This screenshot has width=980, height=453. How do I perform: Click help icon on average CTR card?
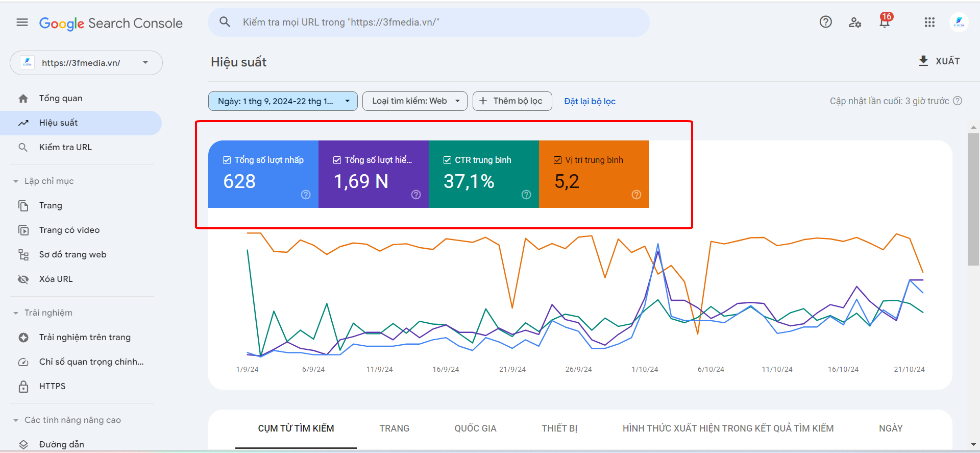pyautogui.click(x=526, y=195)
